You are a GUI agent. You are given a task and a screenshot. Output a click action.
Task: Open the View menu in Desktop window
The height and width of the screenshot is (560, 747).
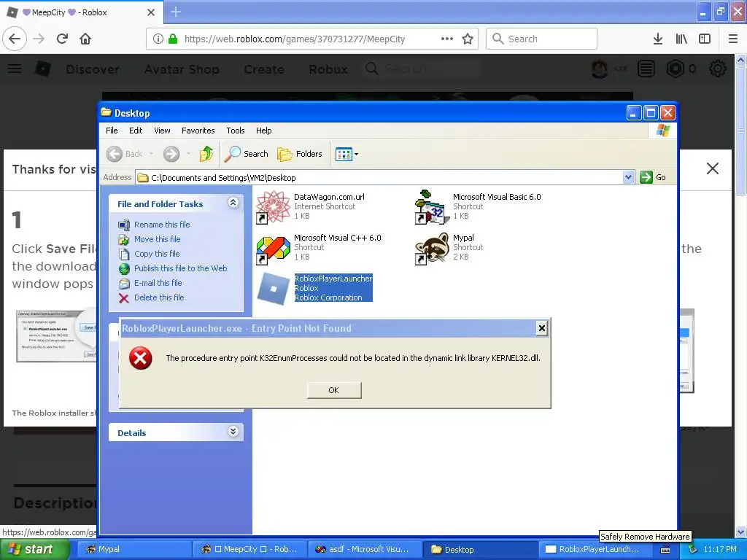tap(162, 131)
